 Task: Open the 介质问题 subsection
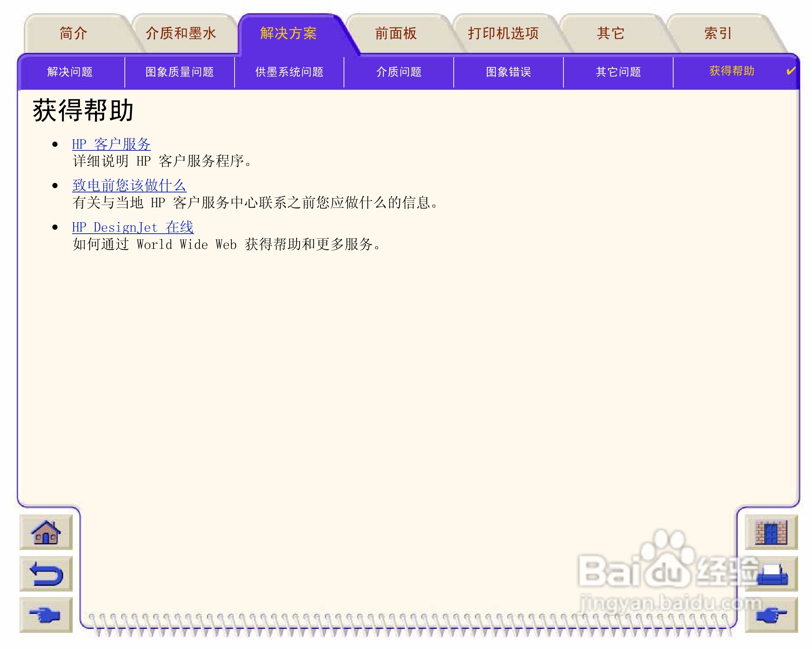pyautogui.click(x=399, y=72)
